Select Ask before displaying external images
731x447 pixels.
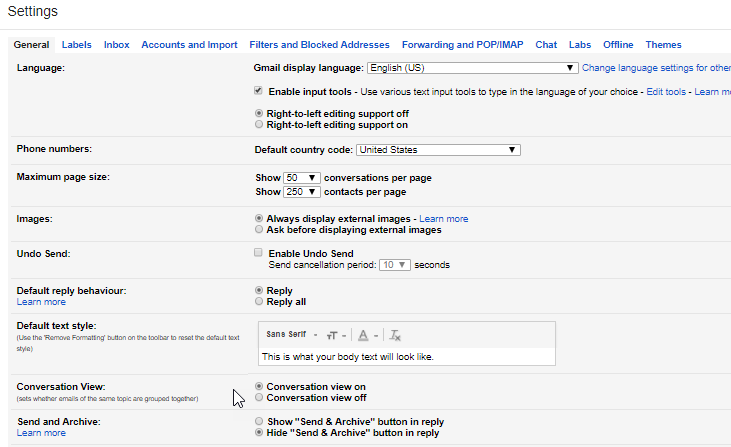[259, 229]
